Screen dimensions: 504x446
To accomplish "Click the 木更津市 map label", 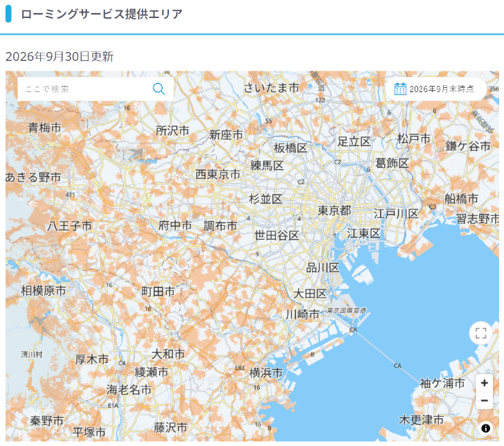I will coord(421,420).
